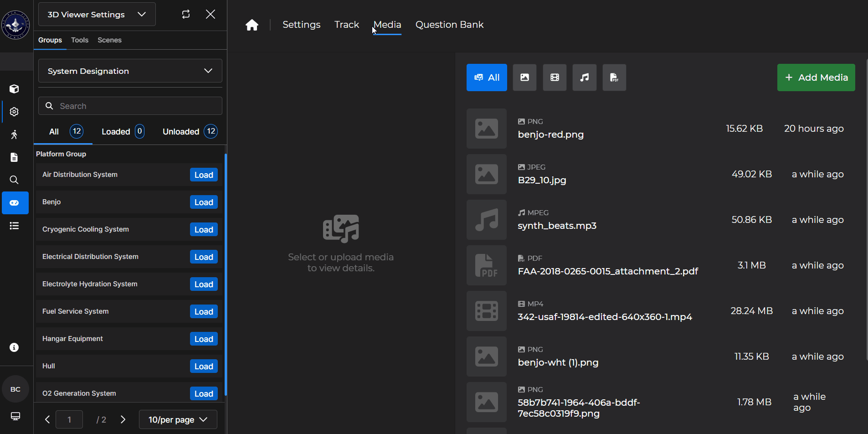This screenshot has width=868, height=434.
Task: Click the groups list vertical scrollbar
Action: point(226,274)
